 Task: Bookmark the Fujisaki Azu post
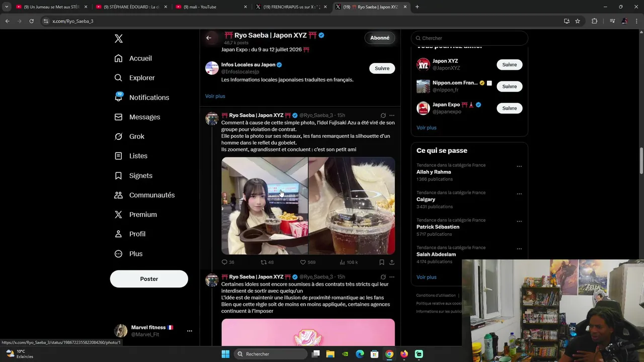tap(382, 262)
